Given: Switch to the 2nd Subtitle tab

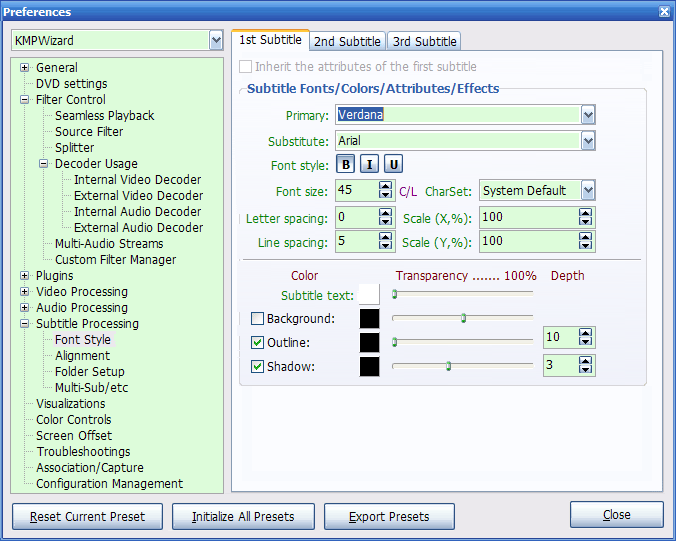Looking at the screenshot, I should 347,41.
